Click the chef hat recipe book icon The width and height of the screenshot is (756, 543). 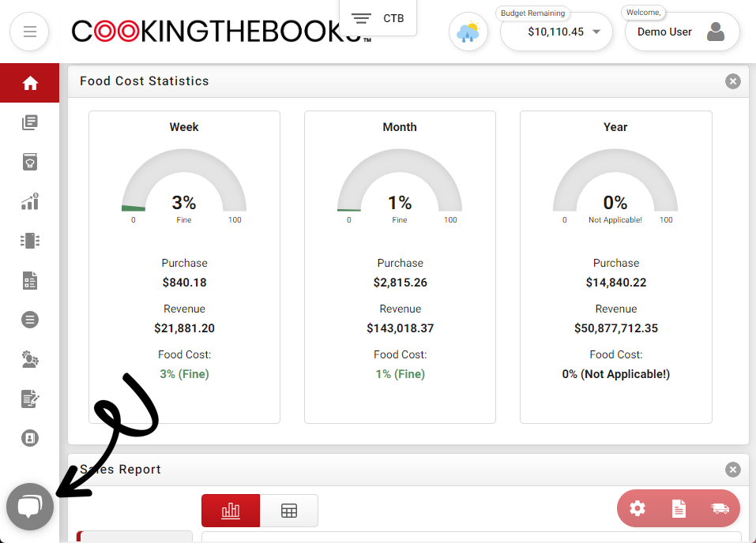[x=30, y=162]
